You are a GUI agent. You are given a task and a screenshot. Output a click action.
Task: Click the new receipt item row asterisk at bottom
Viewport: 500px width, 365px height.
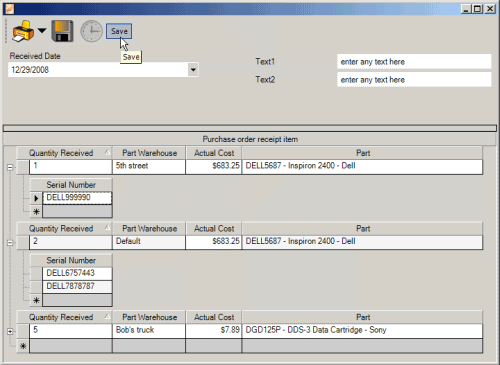pyautogui.click(x=23, y=346)
